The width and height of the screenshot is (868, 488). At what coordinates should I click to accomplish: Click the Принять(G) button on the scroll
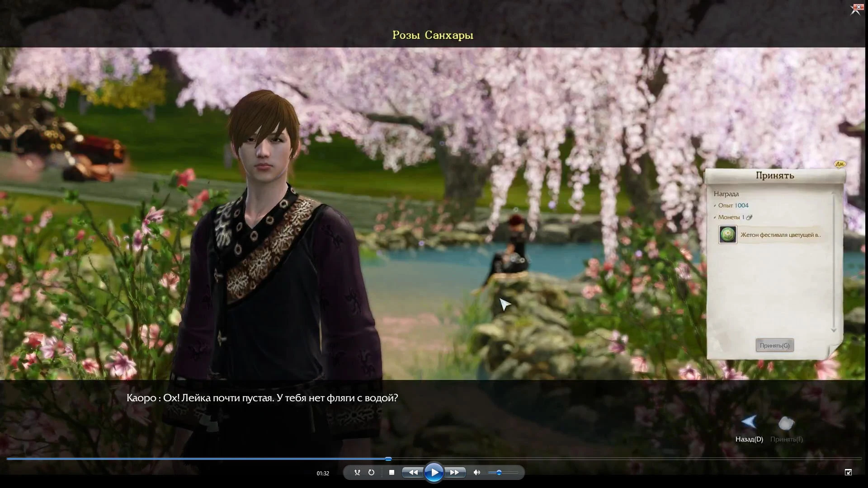pyautogui.click(x=774, y=345)
